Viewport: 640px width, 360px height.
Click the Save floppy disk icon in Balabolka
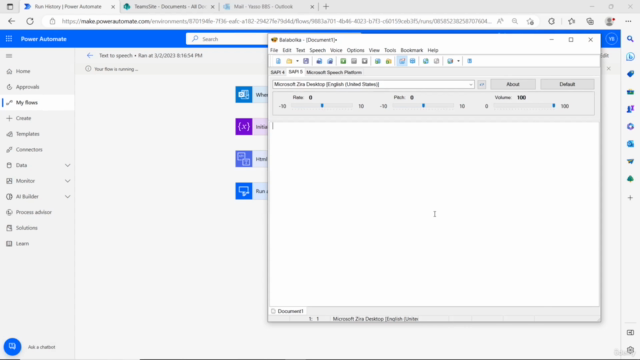[x=306, y=61]
